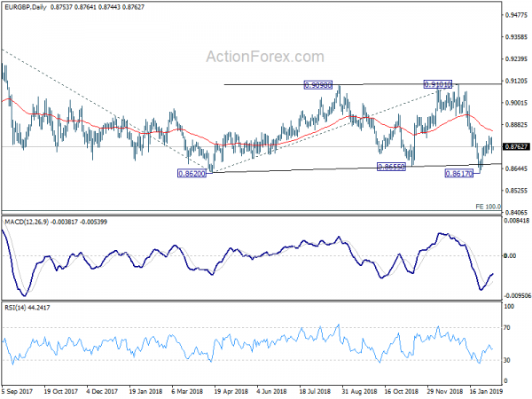Click the 29 Nov 2018 date label
Screen dimensions: 532x399
[444, 391]
